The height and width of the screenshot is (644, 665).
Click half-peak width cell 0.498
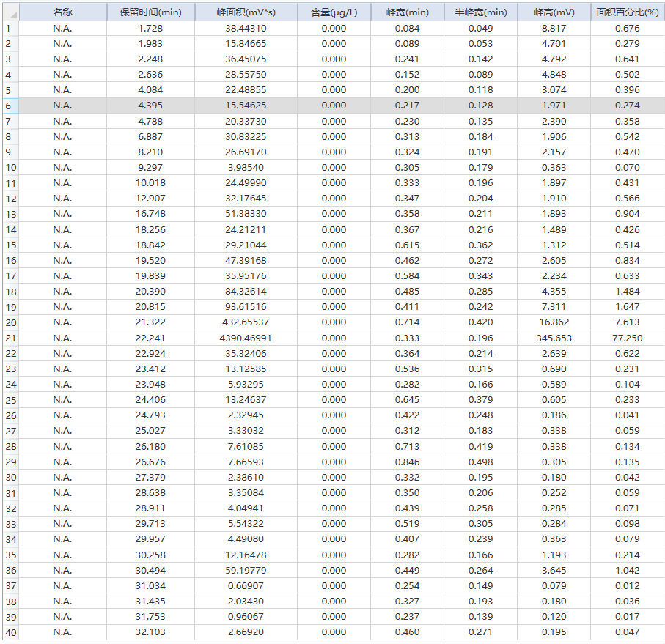click(480, 462)
